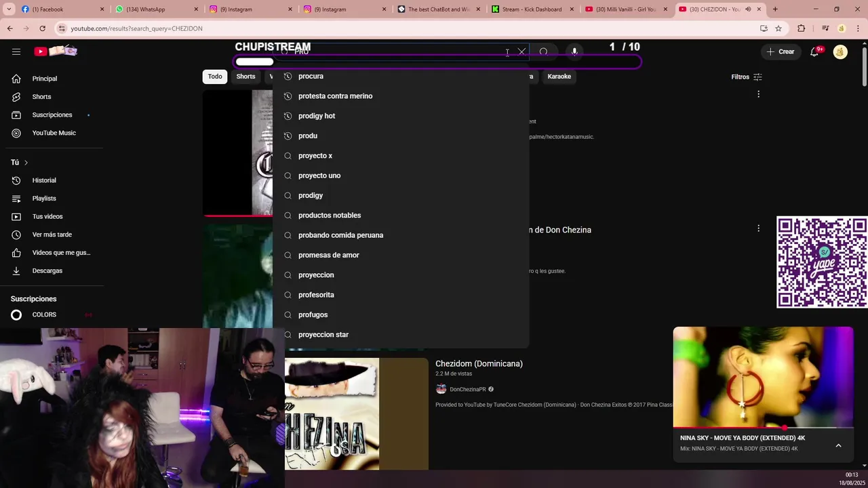Choose suggestion 'prodigy hot'
This screenshot has height=488, width=868.
pyautogui.click(x=401, y=116)
